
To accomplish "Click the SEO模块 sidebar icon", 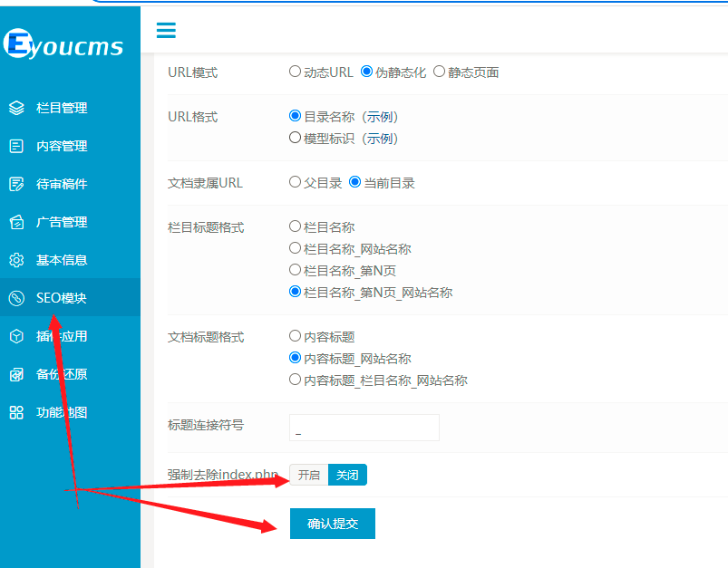I will pyautogui.click(x=16, y=298).
